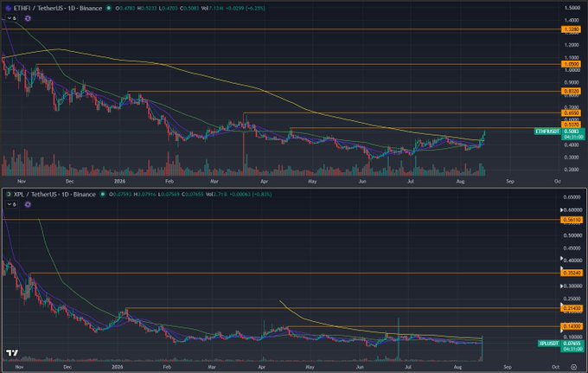Click the Sep label on ETHFI time axis

510,181
